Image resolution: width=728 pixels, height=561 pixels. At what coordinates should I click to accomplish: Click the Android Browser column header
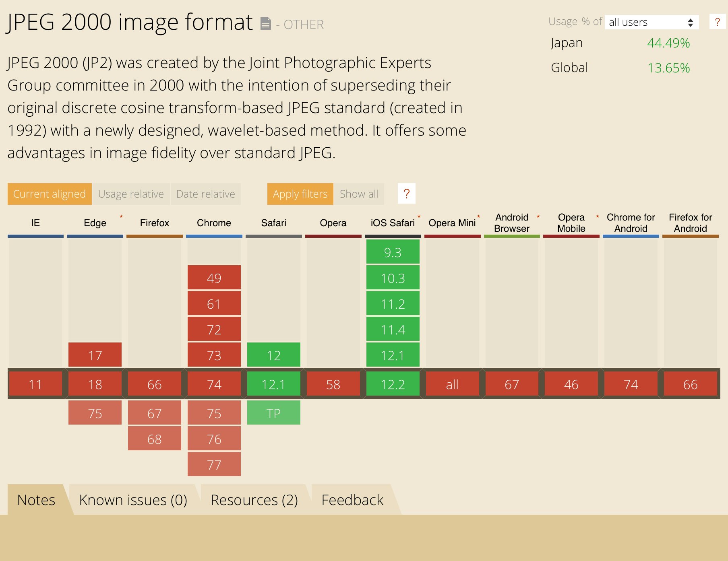pyautogui.click(x=512, y=223)
